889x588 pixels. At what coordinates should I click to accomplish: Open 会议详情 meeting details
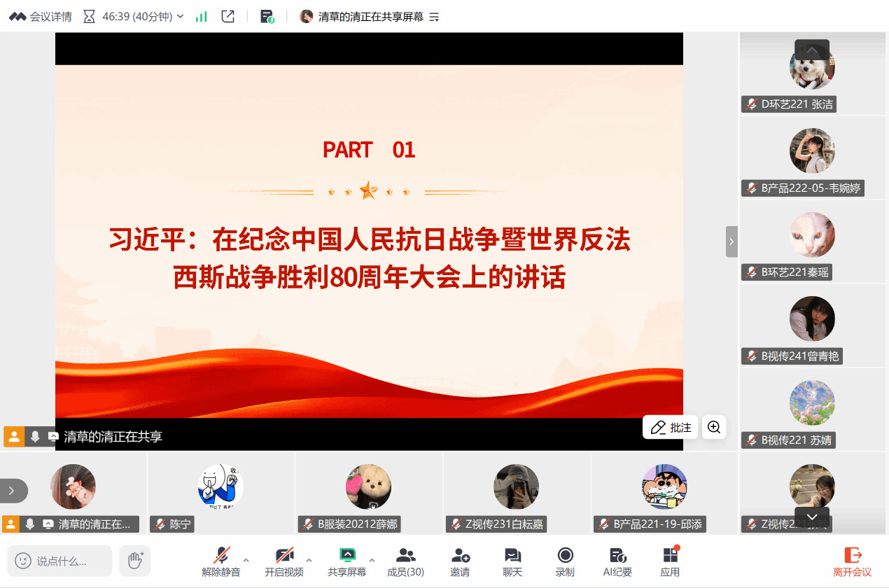[41, 16]
